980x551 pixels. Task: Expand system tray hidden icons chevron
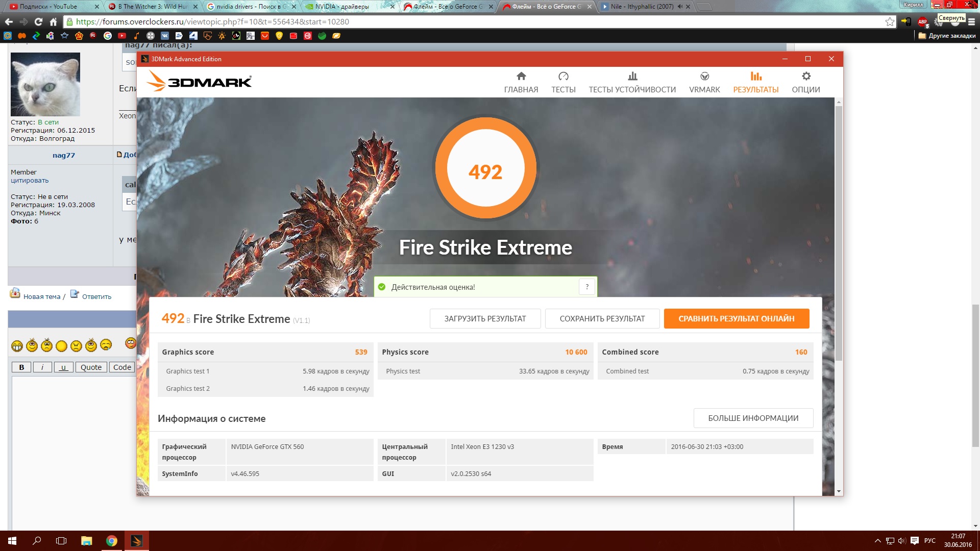(x=877, y=541)
